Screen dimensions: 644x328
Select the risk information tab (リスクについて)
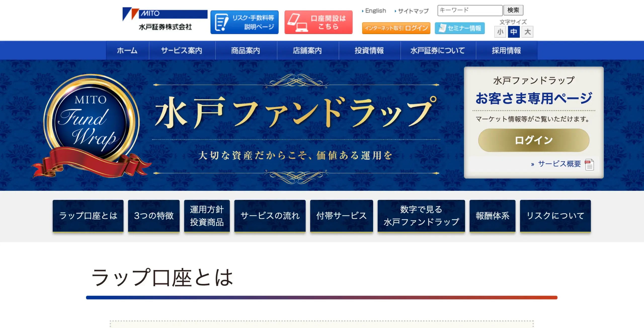pyautogui.click(x=555, y=216)
